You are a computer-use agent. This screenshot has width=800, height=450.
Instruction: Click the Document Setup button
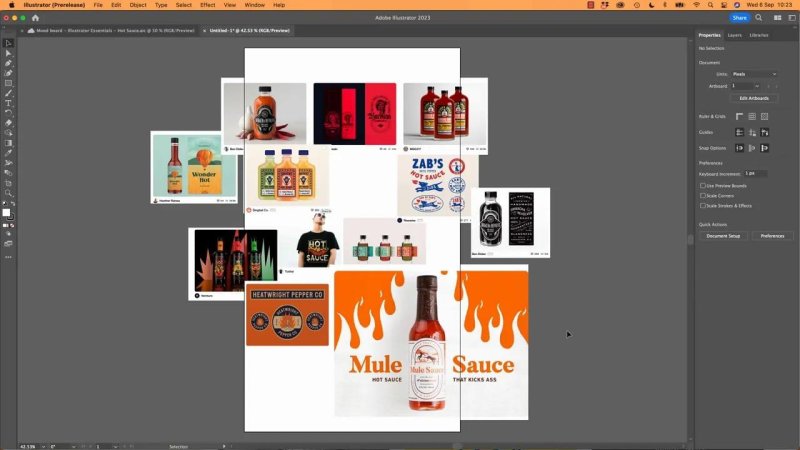(723, 236)
